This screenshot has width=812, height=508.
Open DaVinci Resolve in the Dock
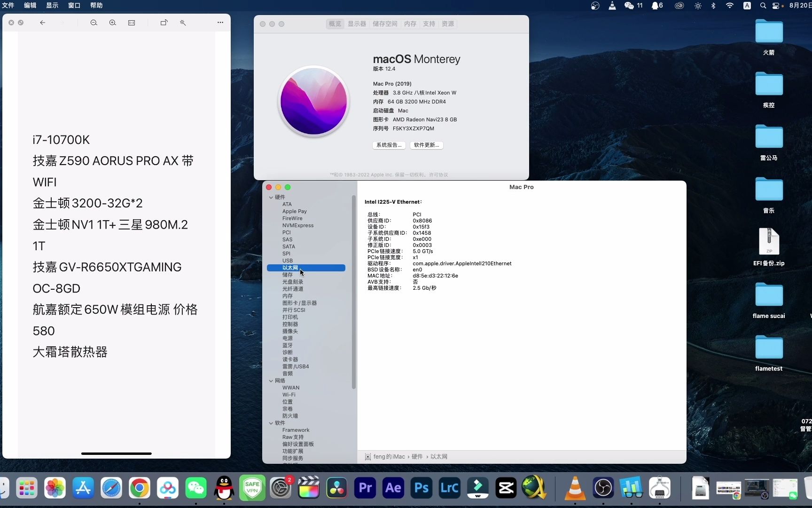[337, 488]
